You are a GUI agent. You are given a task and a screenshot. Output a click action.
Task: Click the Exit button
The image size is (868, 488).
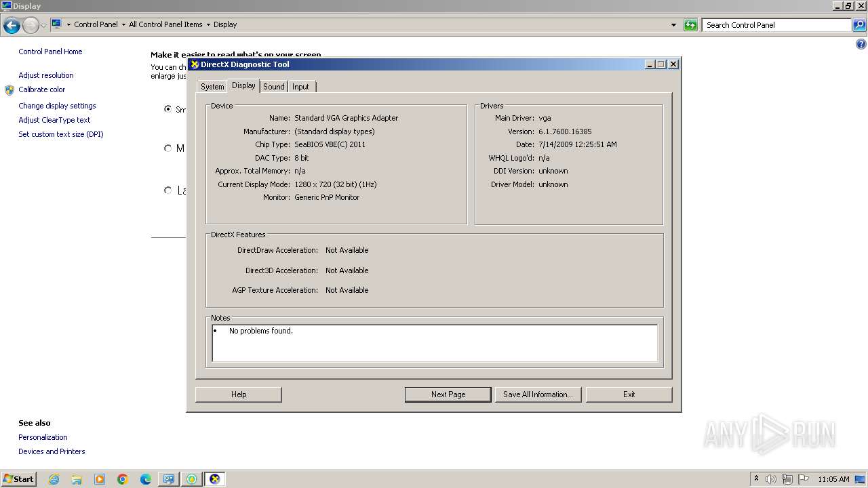629,394
